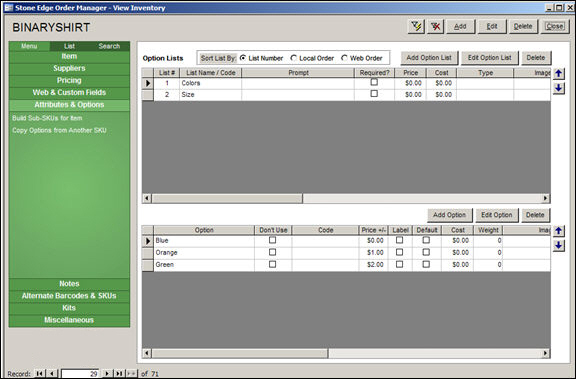Open the Item section
The image size is (576, 379).
[x=69, y=56]
